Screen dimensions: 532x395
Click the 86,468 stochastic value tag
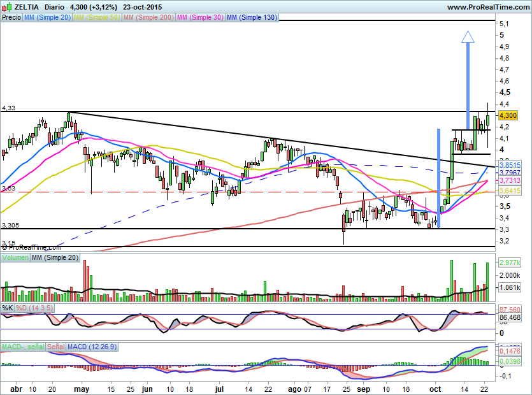point(510,318)
